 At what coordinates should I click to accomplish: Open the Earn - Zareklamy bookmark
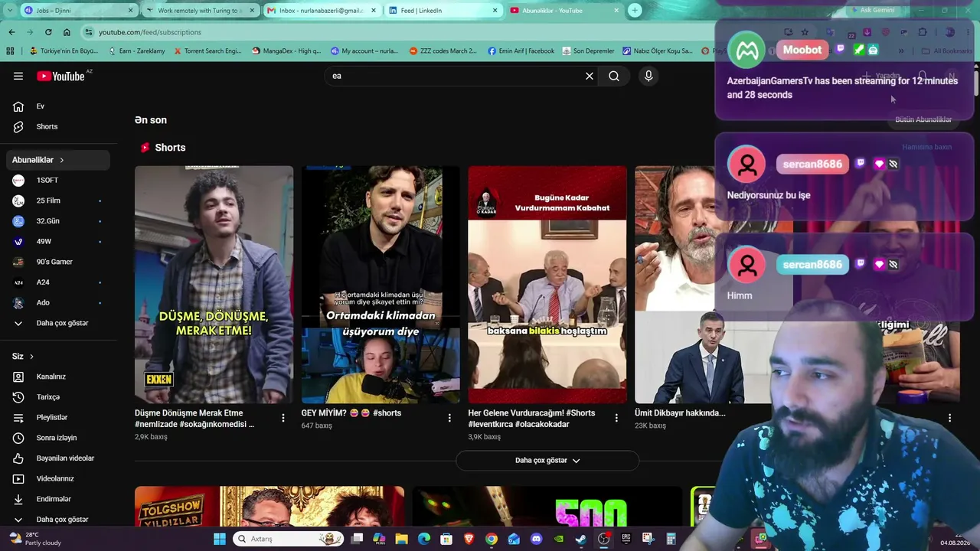click(137, 51)
